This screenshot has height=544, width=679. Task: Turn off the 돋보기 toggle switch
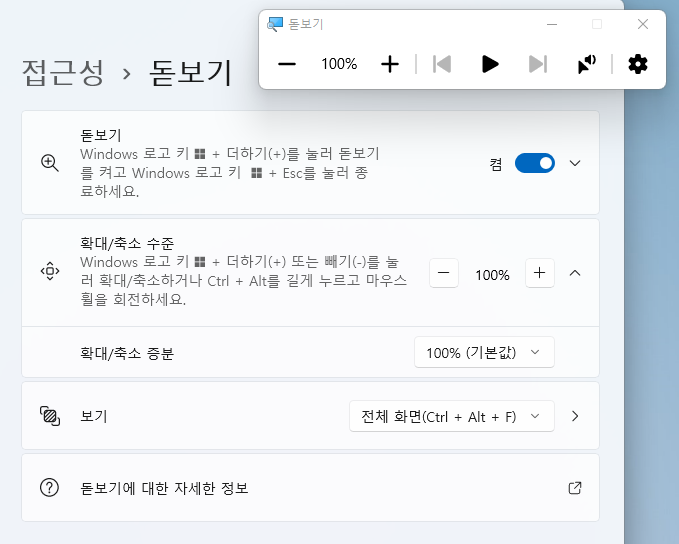coord(535,163)
